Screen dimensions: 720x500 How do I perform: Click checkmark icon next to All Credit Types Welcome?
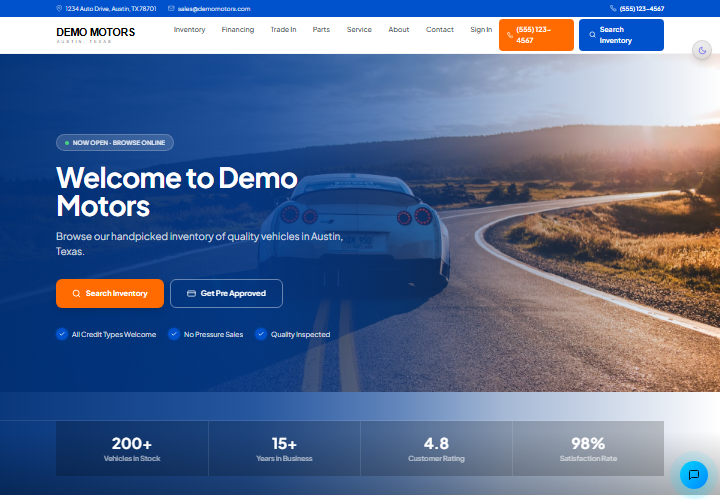click(62, 334)
